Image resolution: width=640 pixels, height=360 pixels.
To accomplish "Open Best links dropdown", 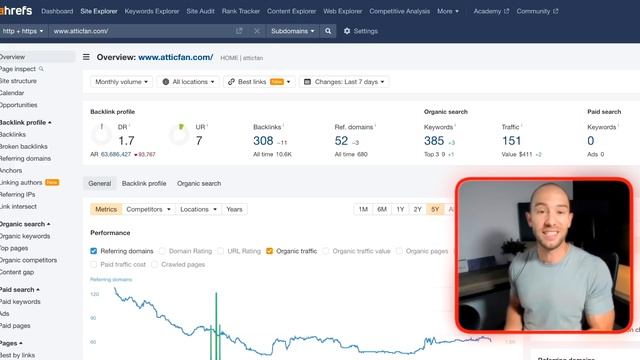I will 259,82.
